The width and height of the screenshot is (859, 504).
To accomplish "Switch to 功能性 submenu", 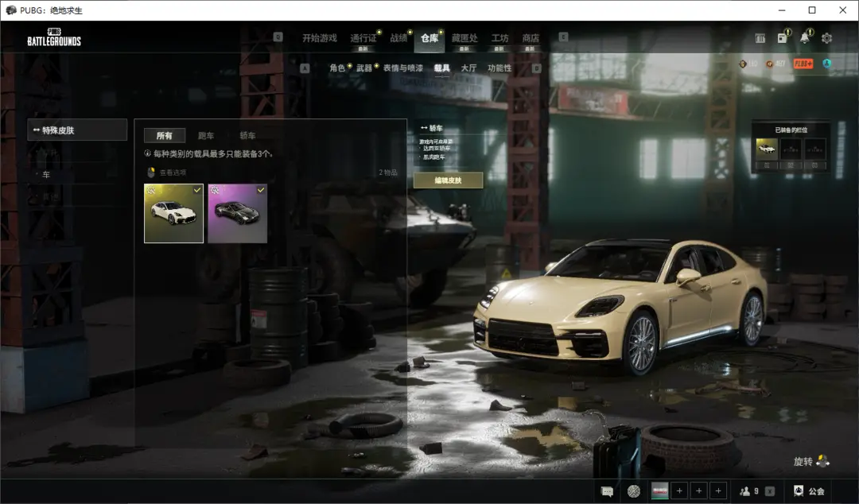I will [499, 68].
